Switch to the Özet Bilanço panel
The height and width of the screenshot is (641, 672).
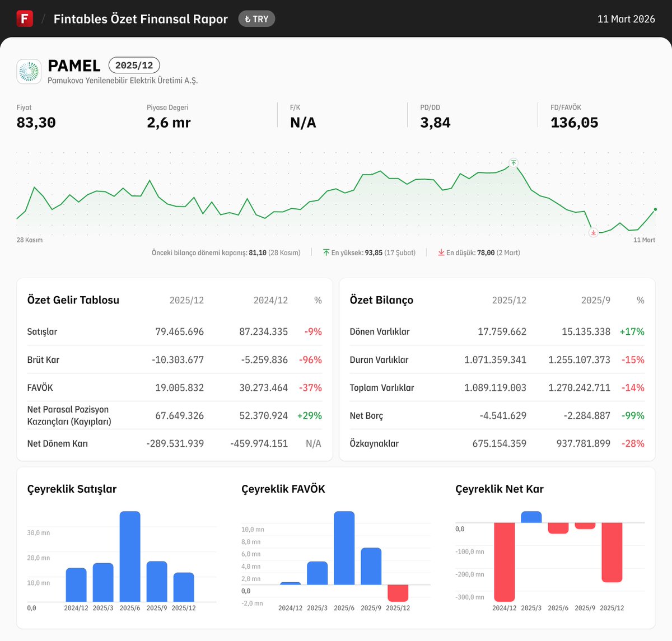[381, 300]
